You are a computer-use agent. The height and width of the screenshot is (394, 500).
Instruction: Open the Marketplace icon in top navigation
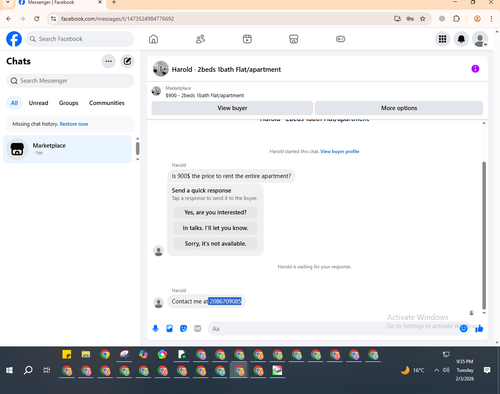[294, 39]
